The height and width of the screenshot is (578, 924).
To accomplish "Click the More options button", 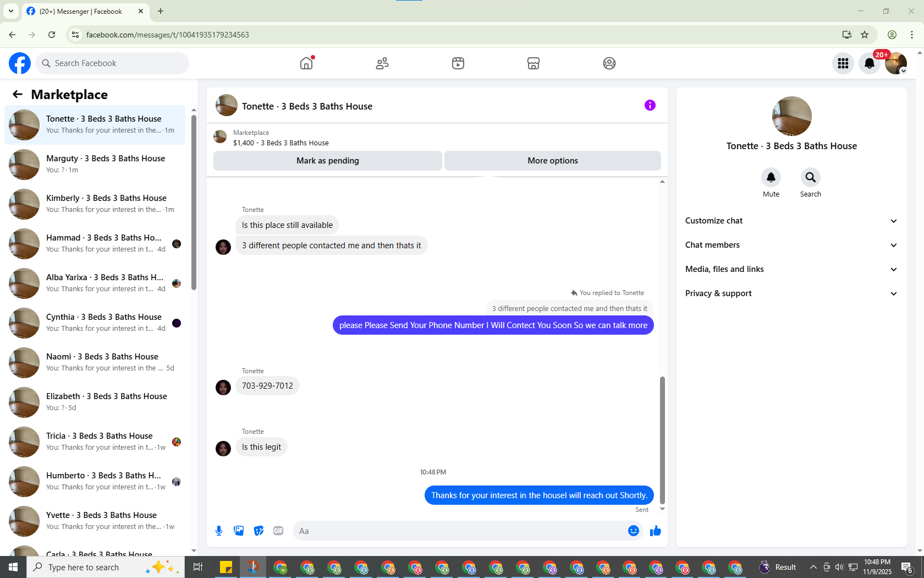I will 553,161.
